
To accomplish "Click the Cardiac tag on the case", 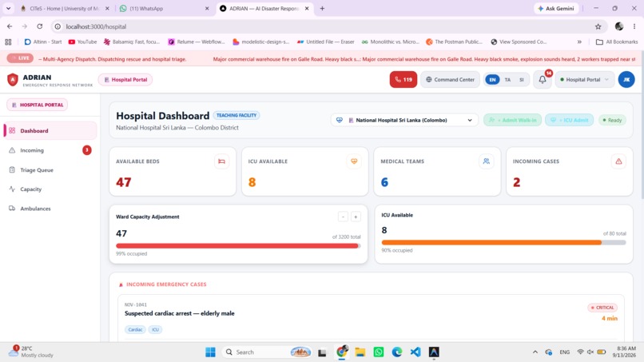I will pos(135,329).
